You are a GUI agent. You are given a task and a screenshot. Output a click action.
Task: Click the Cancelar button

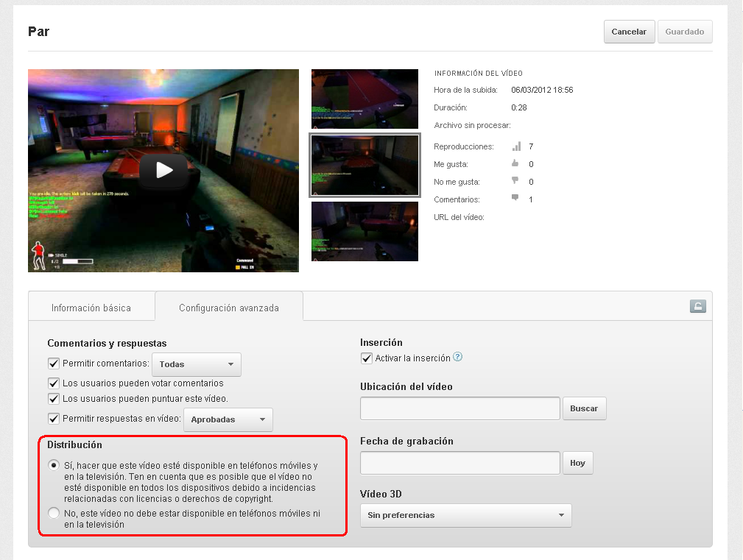pyautogui.click(x=630, y=32)
